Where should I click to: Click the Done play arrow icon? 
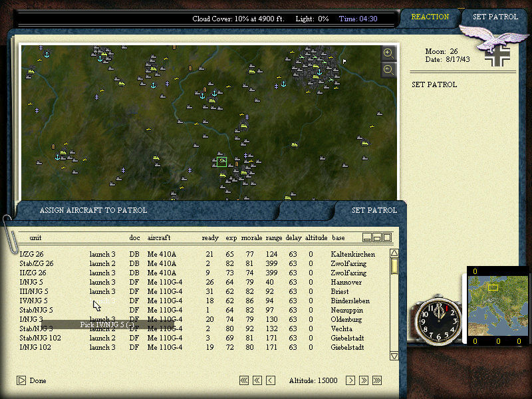tap(21, 380)
